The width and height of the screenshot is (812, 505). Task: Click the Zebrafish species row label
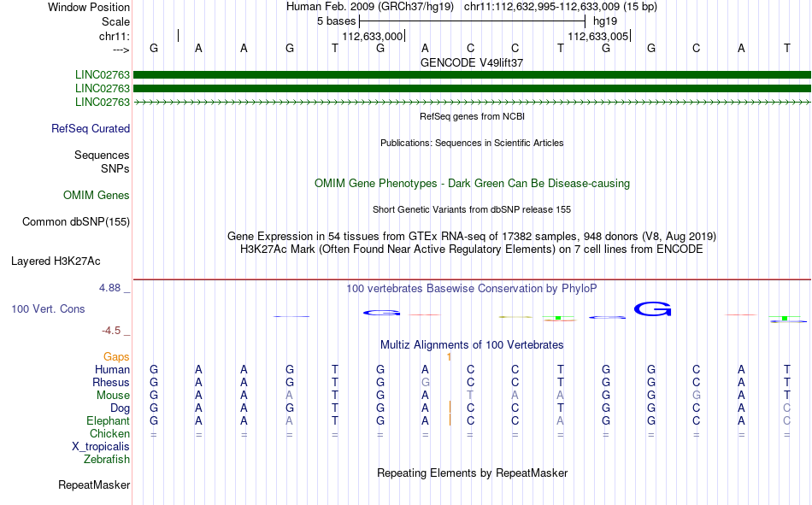pyautogui.click(x=107, y=460)
